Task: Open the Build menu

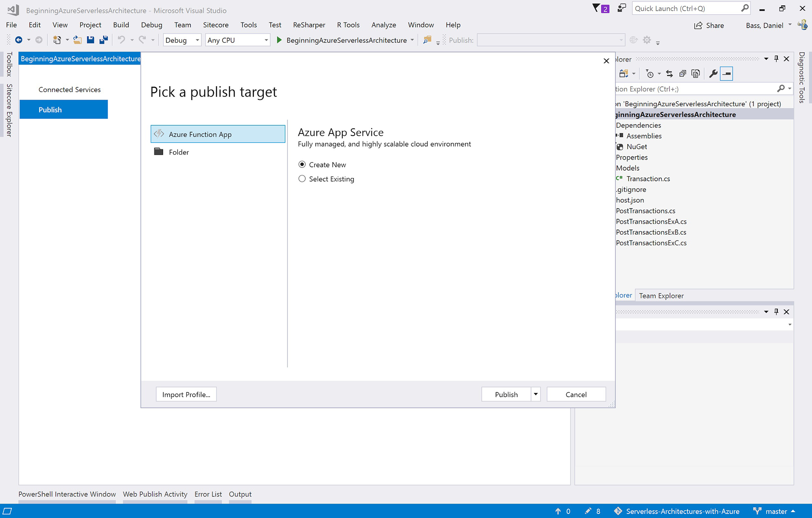Action: click(x=121, y=25)
